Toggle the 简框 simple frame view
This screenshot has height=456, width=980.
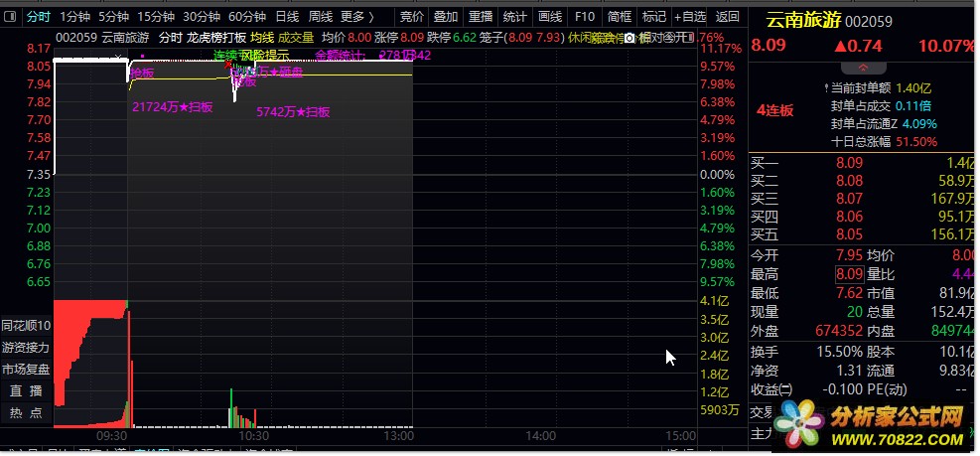619,17
